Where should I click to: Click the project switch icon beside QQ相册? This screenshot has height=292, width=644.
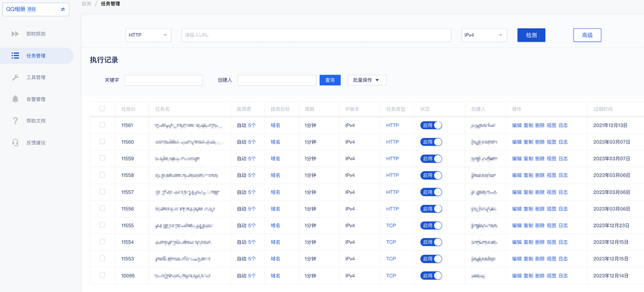pos(63,9)
